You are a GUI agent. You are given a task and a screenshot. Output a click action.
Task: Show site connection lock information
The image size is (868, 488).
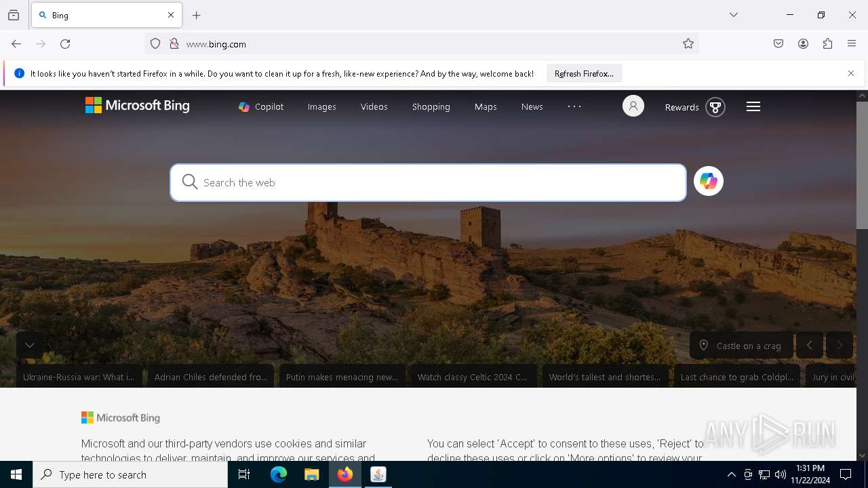click(x=174, y=44)
